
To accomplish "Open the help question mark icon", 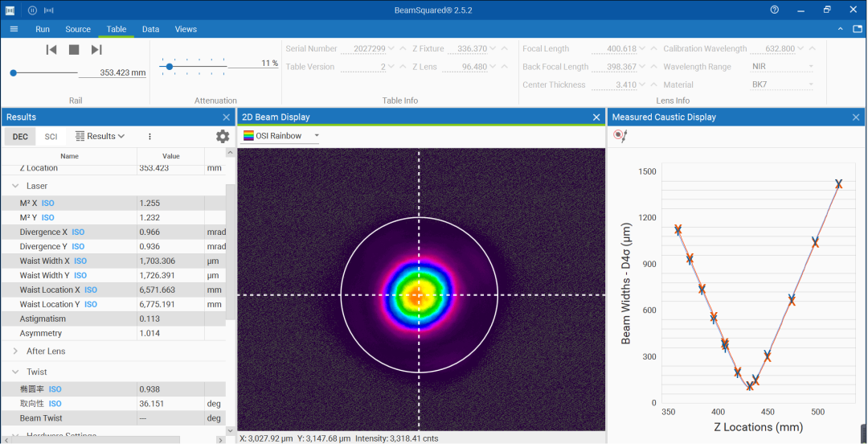I will [775, 10].
